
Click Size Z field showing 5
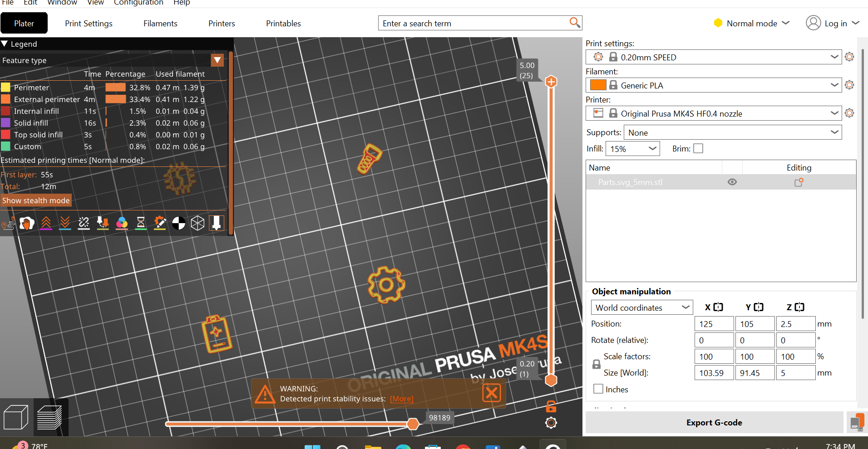(796, 373)
